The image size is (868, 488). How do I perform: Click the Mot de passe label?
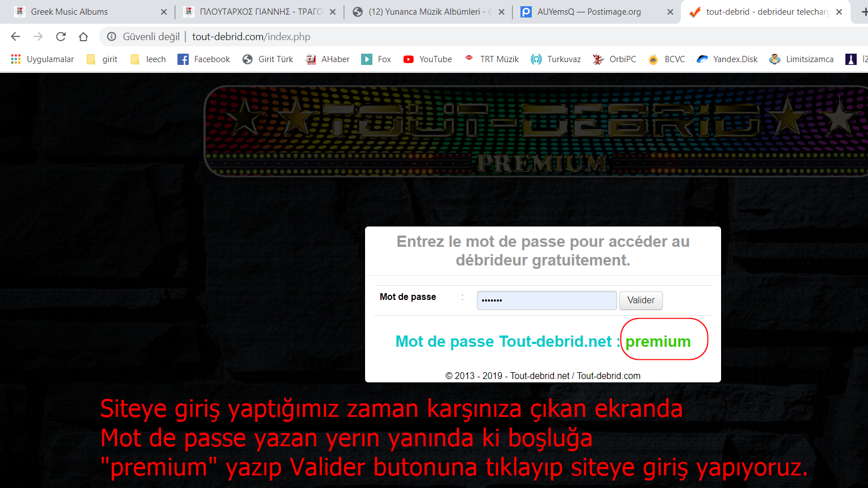[x=408, y=297]
